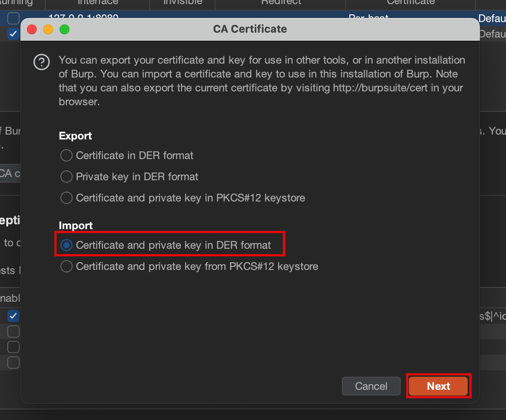
Task: Select export option Private key in DER format
Action: pyautogui.click(x=66, y=177)
